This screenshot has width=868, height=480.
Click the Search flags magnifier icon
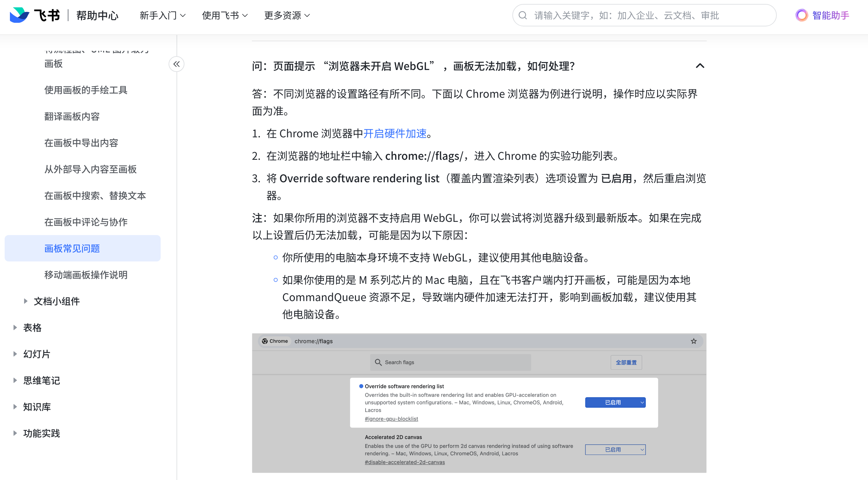point(378,362)
